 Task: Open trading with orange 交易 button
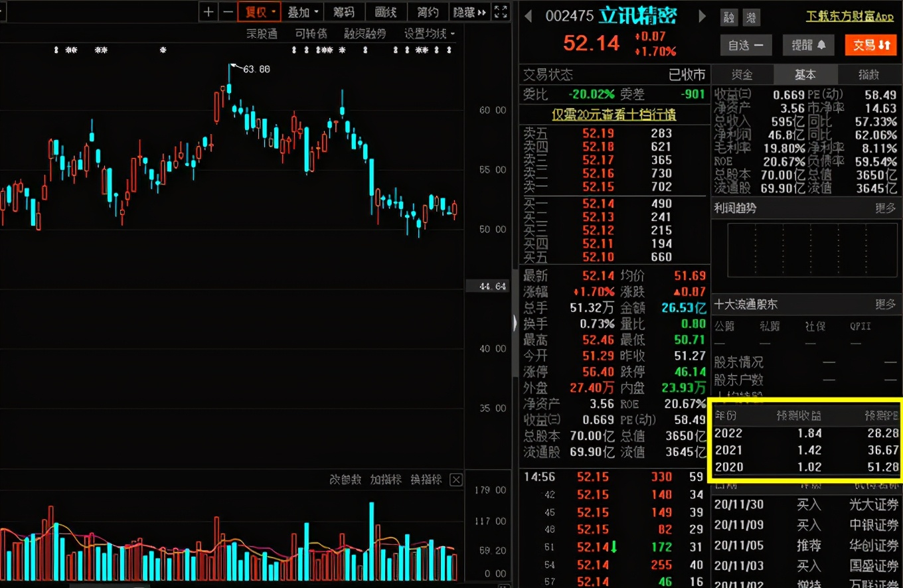pyautogui.click(x=870, y=45)
